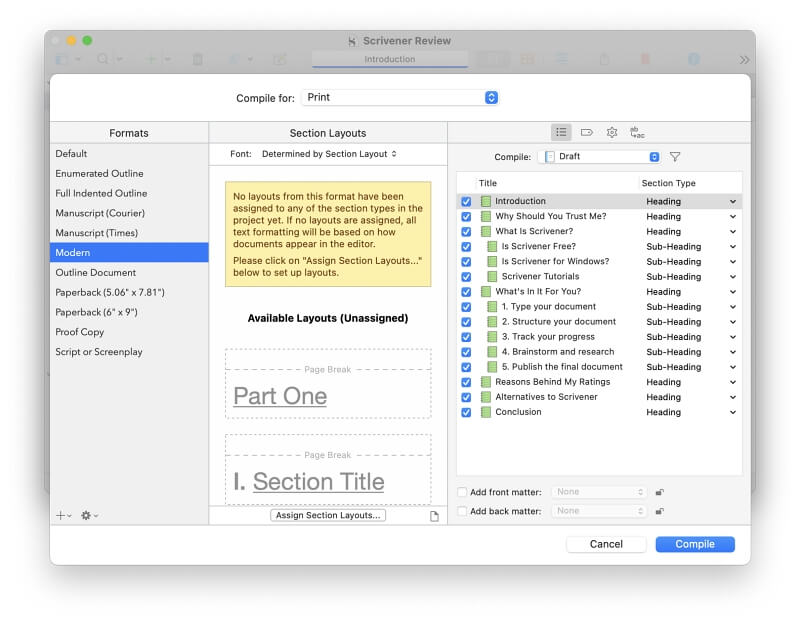Open the Contents list tab icon
The image size is (800, 624).
[x=561, y=133]
